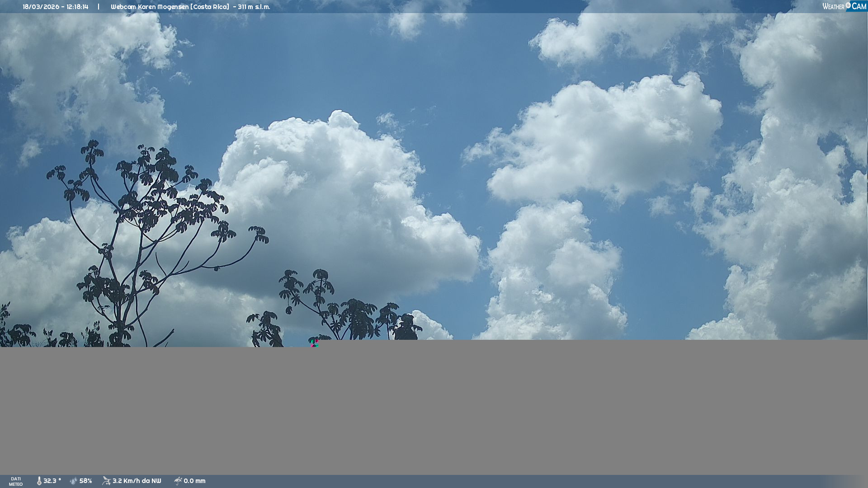Click the 3.2 Km/h da NW wind reading
Viewport: 868px width, 488px height.
click(137, 481)
